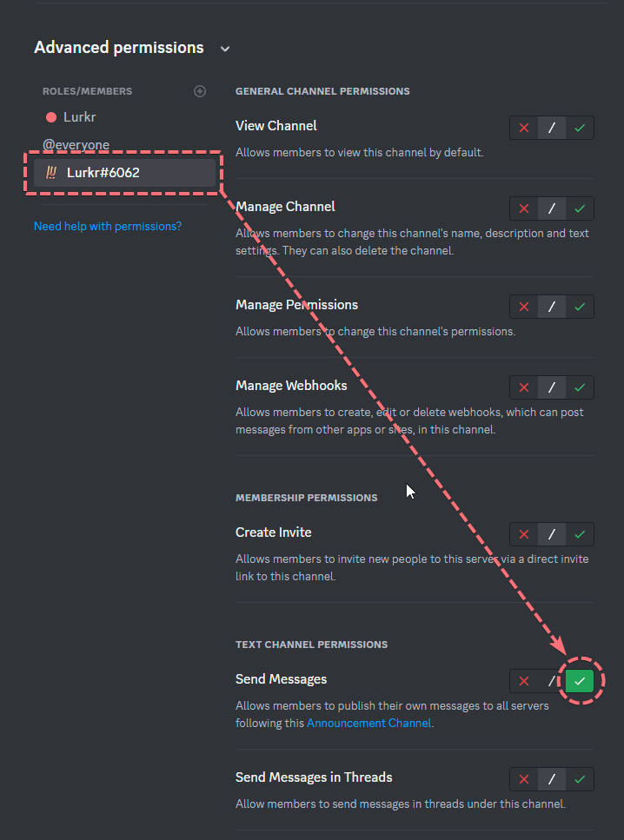Set Send Messages to neutral slash
The width and height of the screenshot is (624, 840).
coord(552,681)
